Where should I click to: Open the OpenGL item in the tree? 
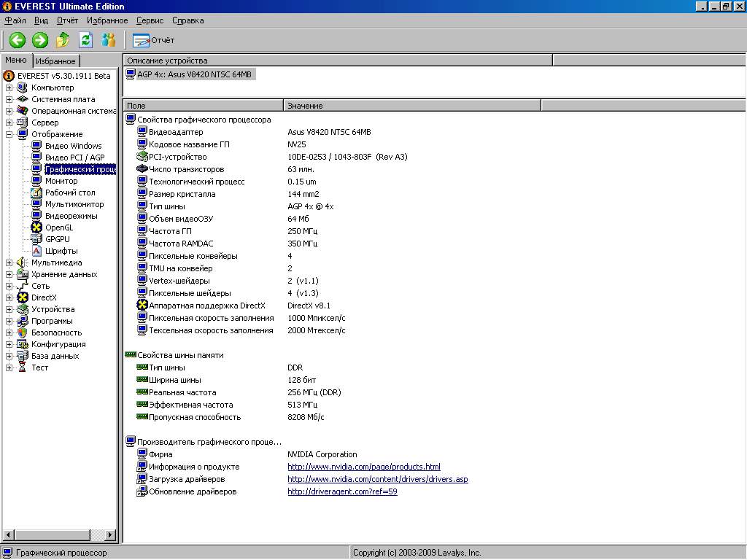pyautogui.click(x=58, y=227)
